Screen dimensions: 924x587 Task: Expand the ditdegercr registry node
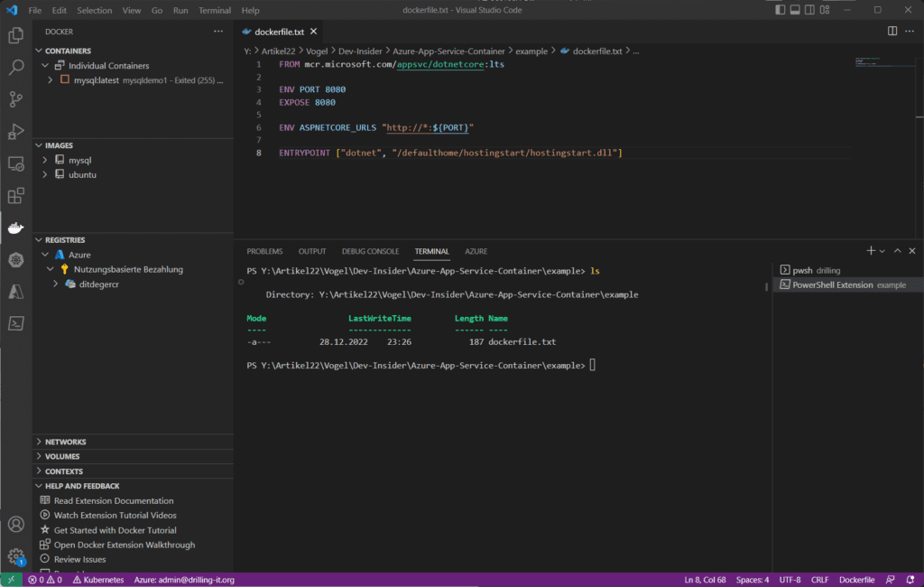click(55, 284)
